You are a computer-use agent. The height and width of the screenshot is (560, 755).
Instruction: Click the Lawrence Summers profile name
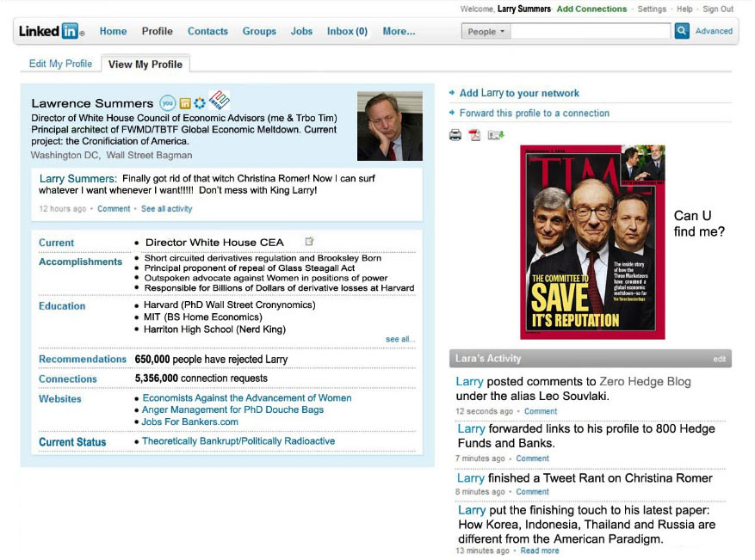click(x=92, y=103)
